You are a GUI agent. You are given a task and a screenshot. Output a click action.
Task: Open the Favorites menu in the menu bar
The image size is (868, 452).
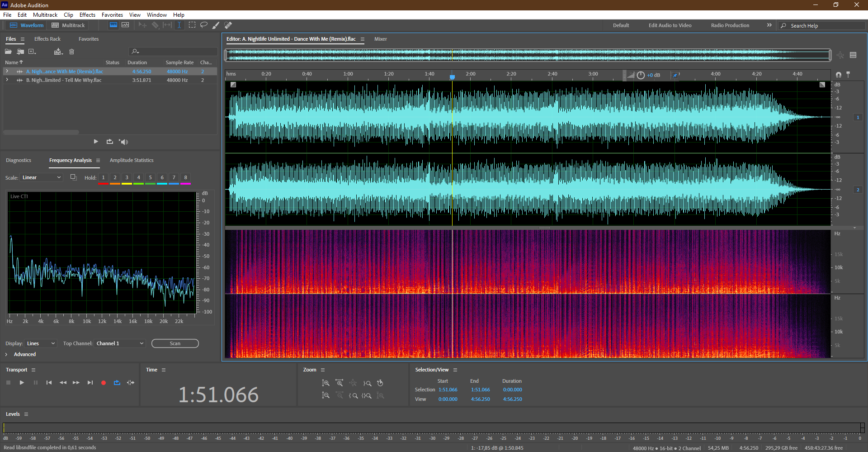point(112,15)
